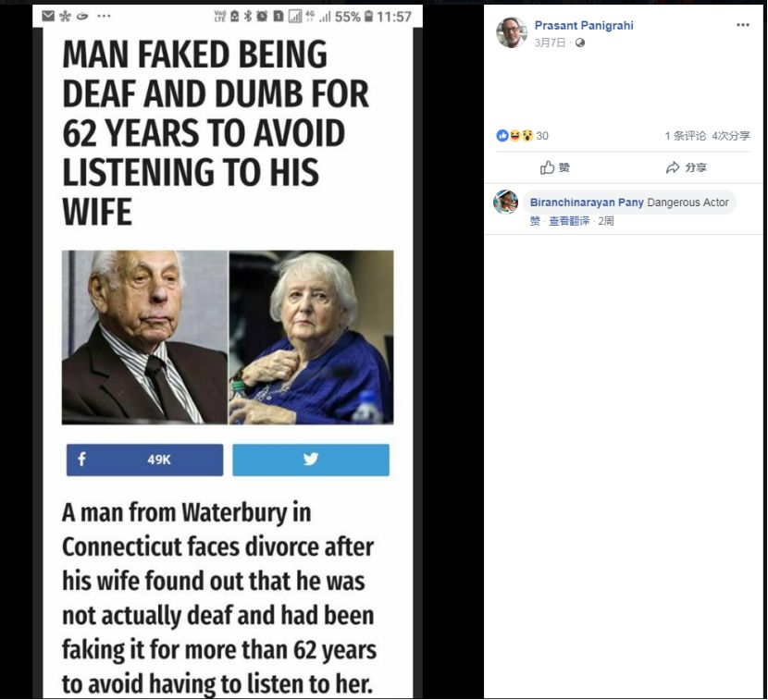Toggle the thumbs-up 赞 button on post
The image size is (768, 700).
(x=555, y=167)
